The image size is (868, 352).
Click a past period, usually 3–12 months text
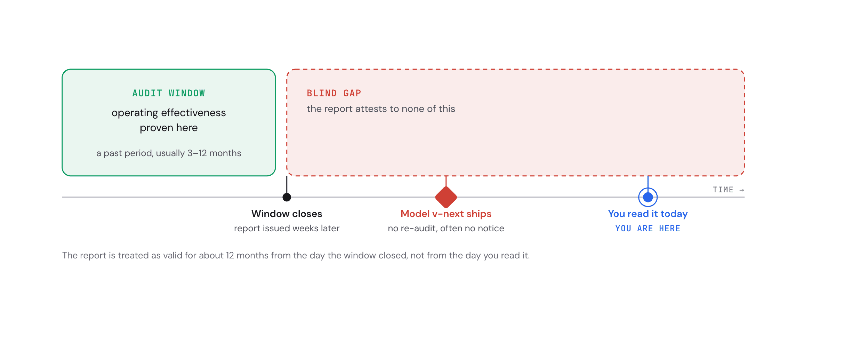tap(169, 153)
